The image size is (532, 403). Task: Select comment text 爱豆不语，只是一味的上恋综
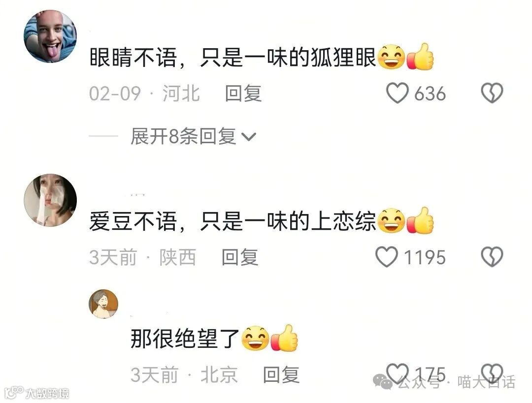coord(233,221)
